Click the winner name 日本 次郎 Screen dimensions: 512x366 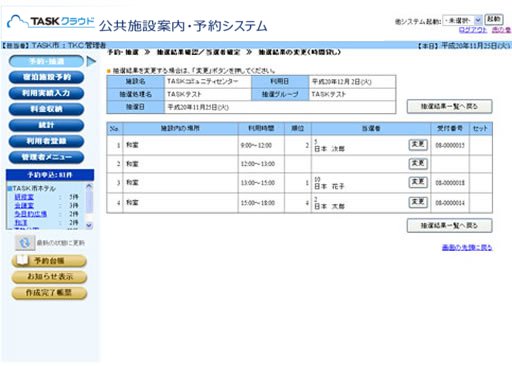(329, 149)
